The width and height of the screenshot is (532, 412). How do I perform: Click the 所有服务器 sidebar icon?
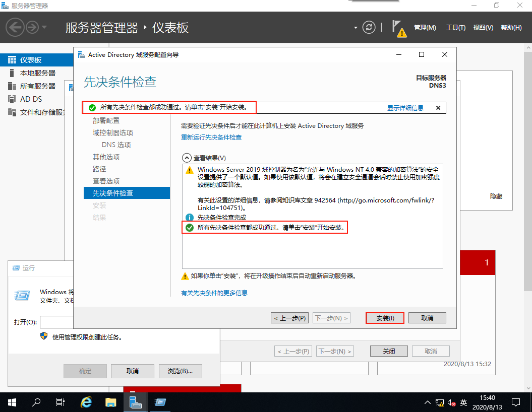(x=12, y=86)
